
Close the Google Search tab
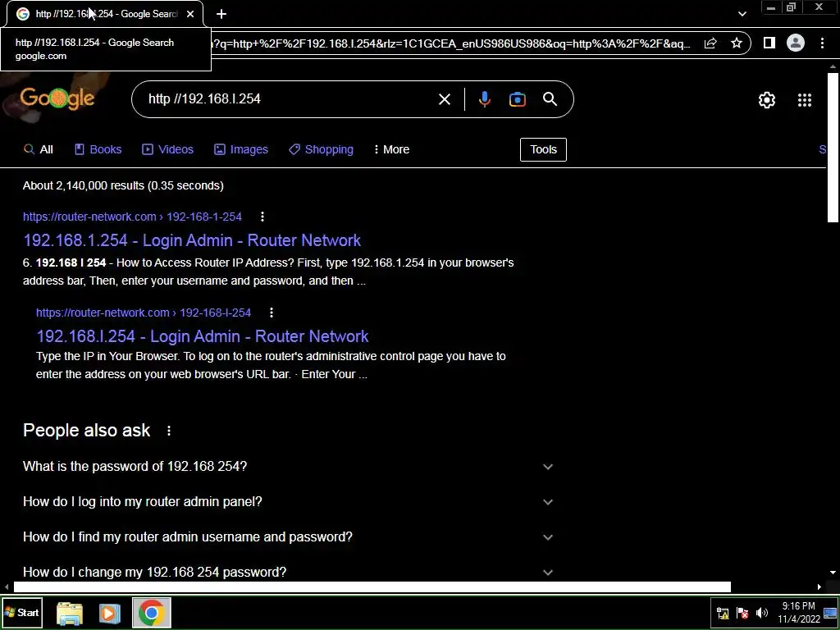coord(190,14)
